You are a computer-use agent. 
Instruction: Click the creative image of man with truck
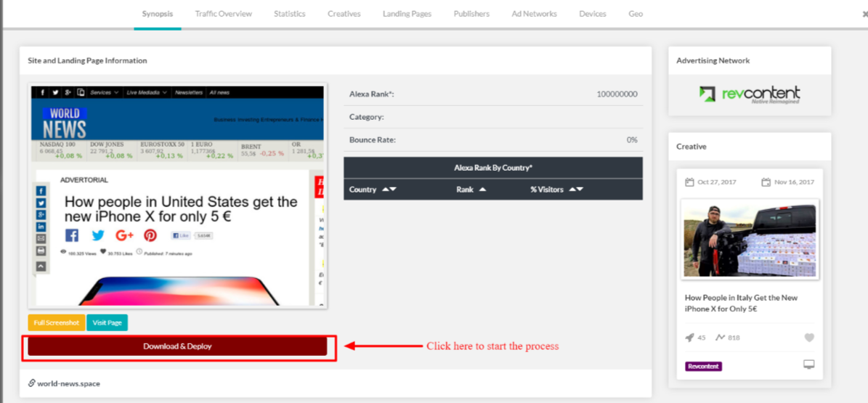pos(750,240)
